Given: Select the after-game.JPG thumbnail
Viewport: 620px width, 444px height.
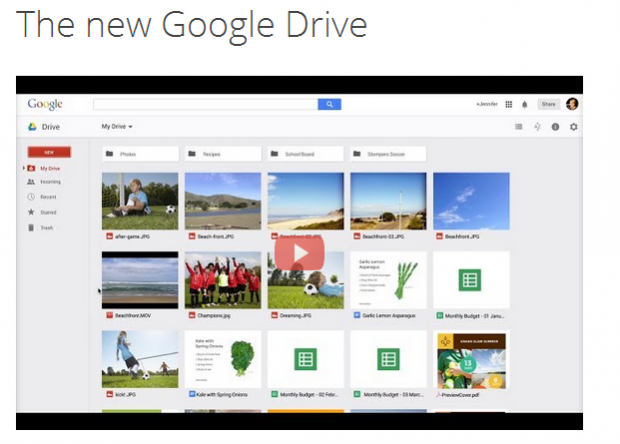Looking at the screenshot, I should [140, 201].
